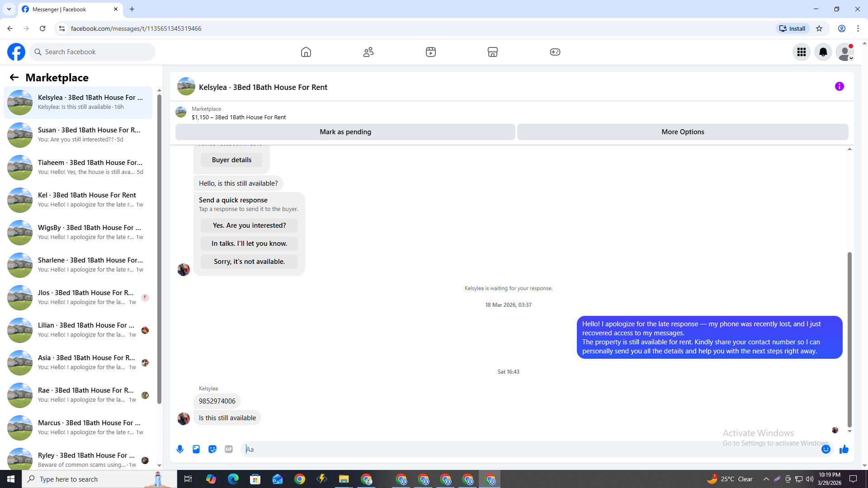Screen dimensions: 868x488
Task: Open Lilian conversation in chat list
Action: pyautogui.click(x=78, y=330)
